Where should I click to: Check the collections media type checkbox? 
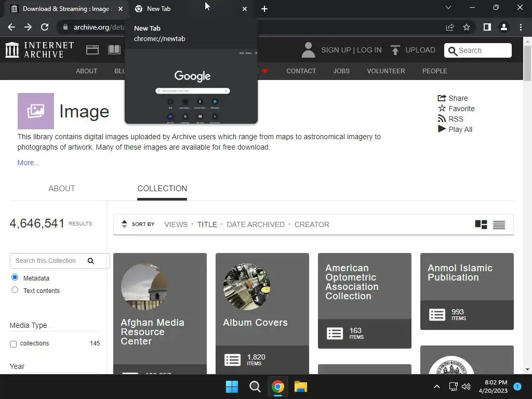13,344
